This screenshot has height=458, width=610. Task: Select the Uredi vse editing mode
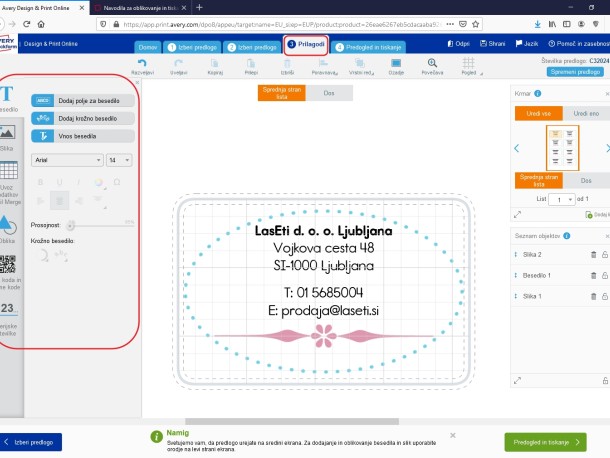[x=538, y=114]
